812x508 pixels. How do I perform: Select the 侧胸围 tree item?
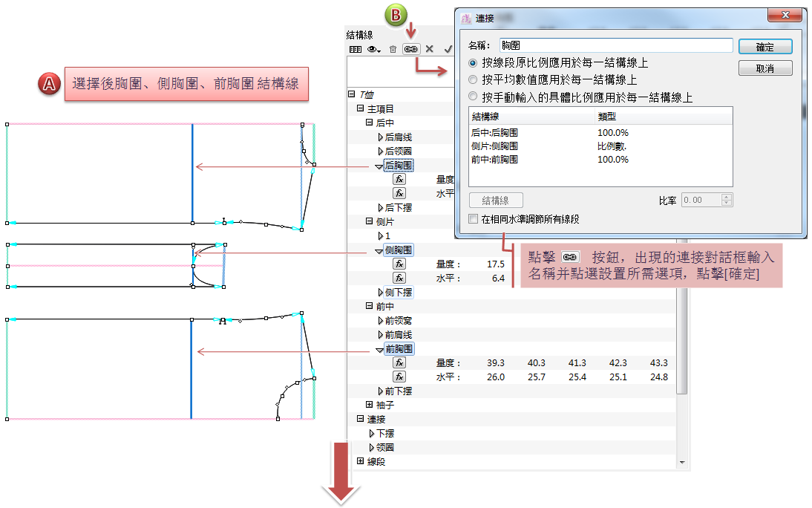click(399, 250)
